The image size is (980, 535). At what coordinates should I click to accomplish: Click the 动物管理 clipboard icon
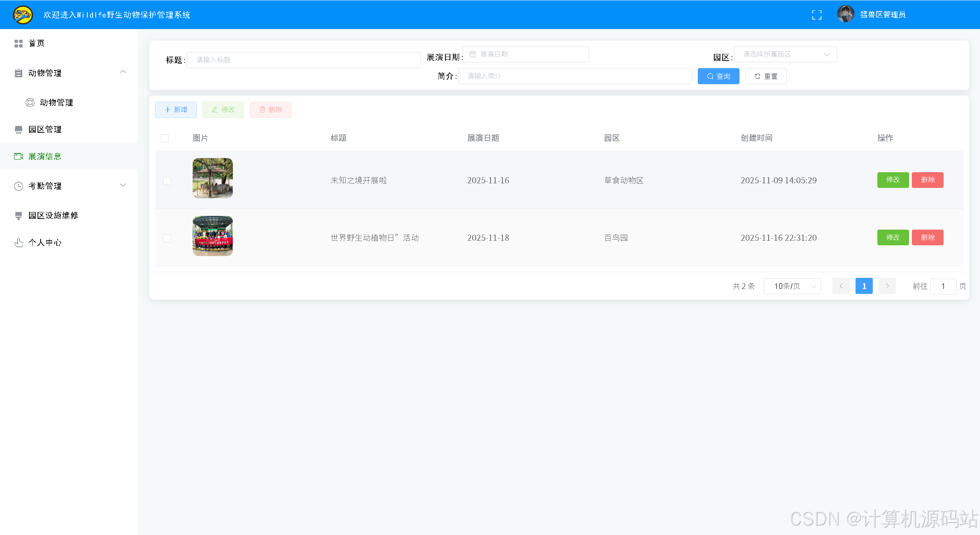pyautogui.click(x=18, y=73)
